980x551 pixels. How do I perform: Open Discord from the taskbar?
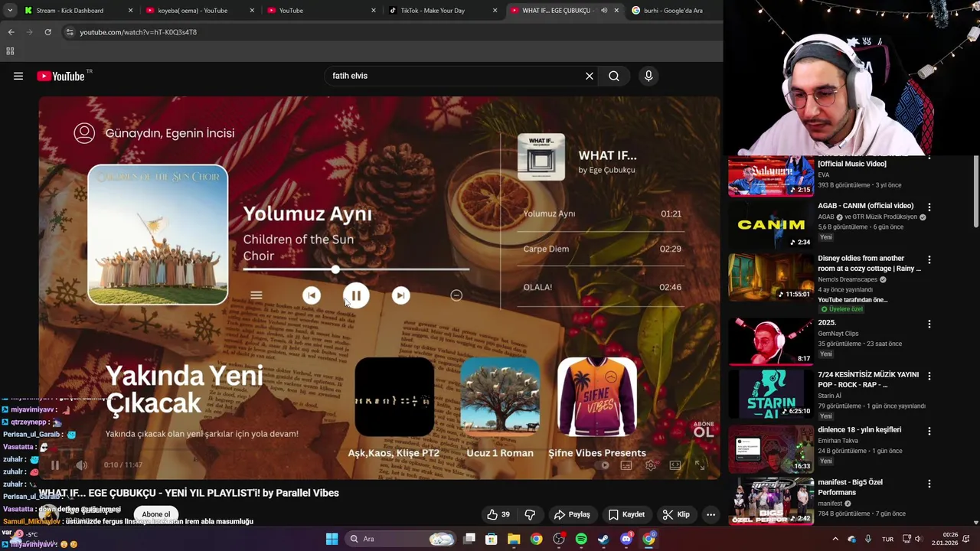626,539
